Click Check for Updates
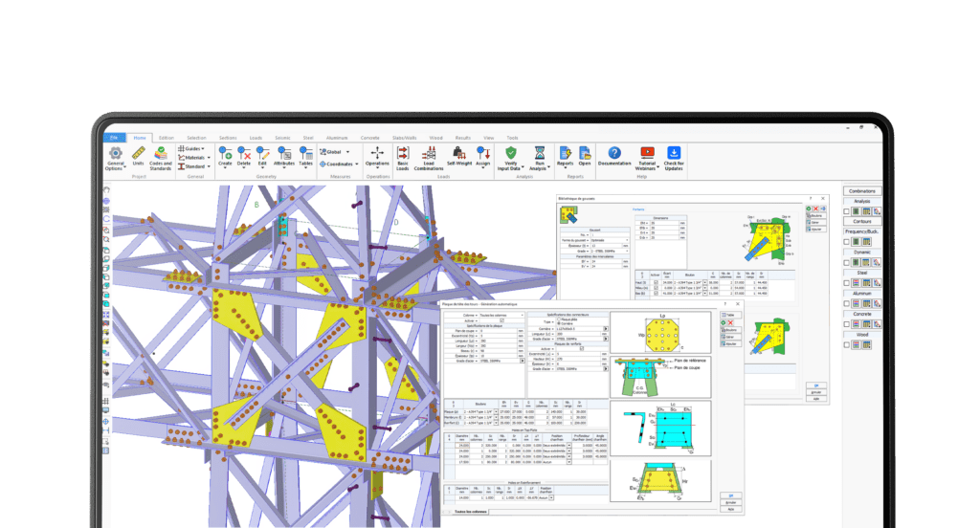980x528 pixels. [x=674, y=159]
